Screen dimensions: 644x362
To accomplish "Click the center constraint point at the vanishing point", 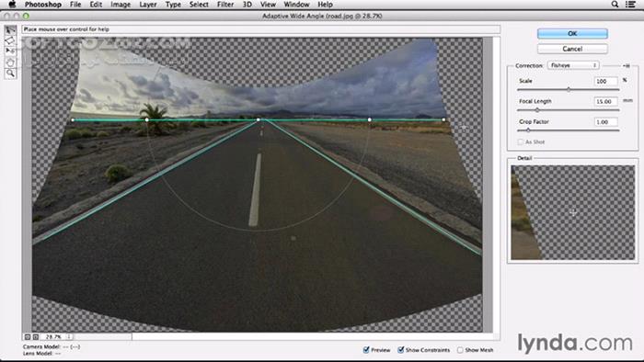I will 258,119.
